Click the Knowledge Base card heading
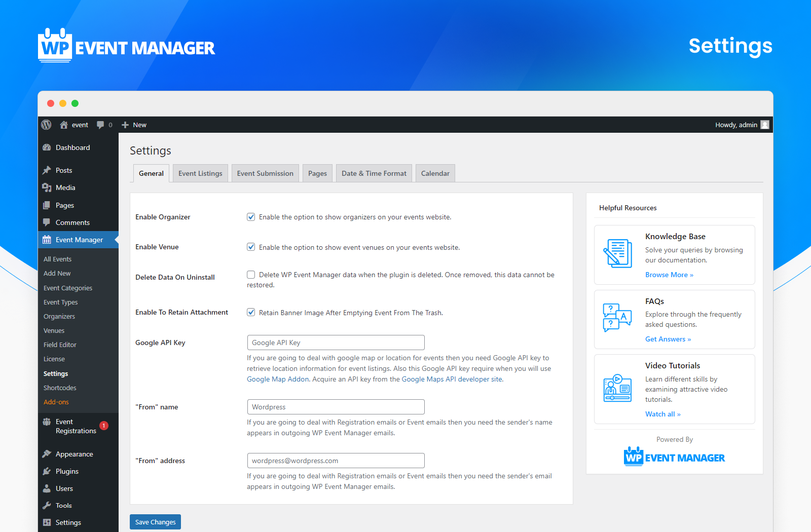The width and height of the screenshot is (811, 532). [x=675, y=236]
